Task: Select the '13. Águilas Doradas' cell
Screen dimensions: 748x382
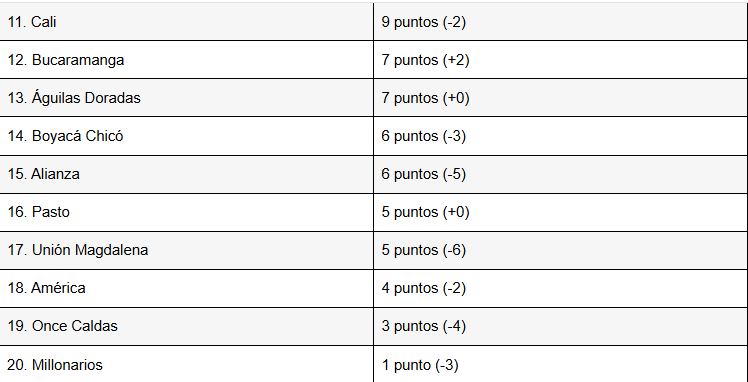Action: click(x=187, y=98)
